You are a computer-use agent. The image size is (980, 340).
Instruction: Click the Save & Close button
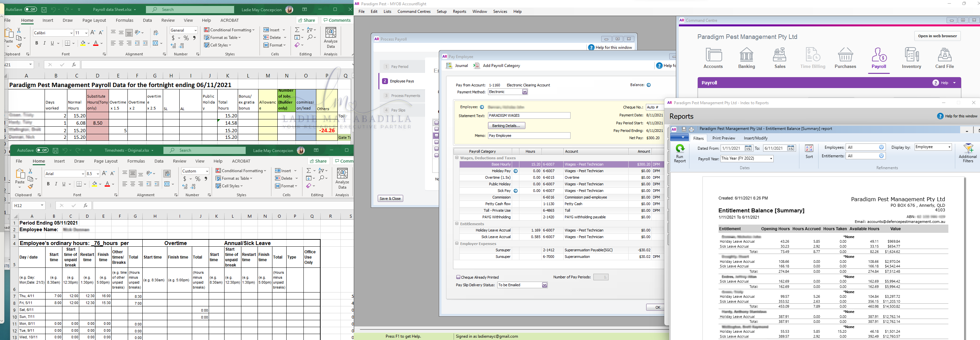pos(390,199)
